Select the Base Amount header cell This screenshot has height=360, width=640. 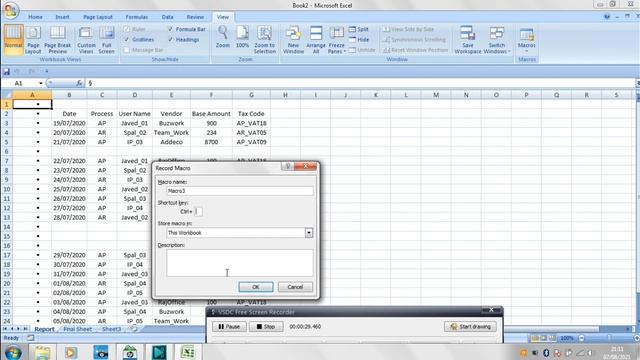(x=211, y=113)
